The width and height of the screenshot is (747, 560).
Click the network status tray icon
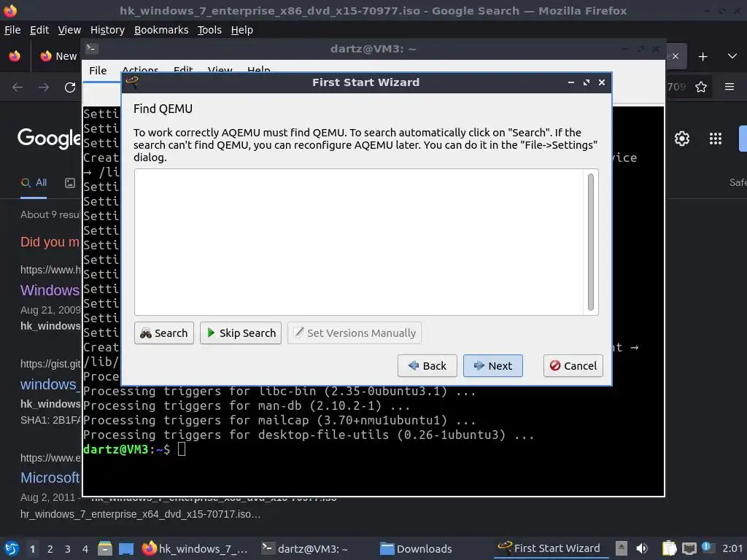[689, 548]
